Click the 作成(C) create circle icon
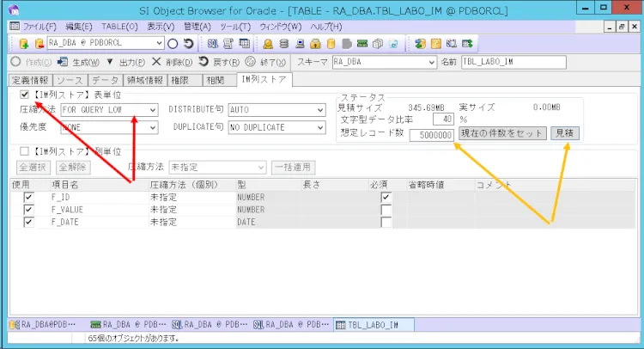The image size is (644, 349). click(15, 62)
